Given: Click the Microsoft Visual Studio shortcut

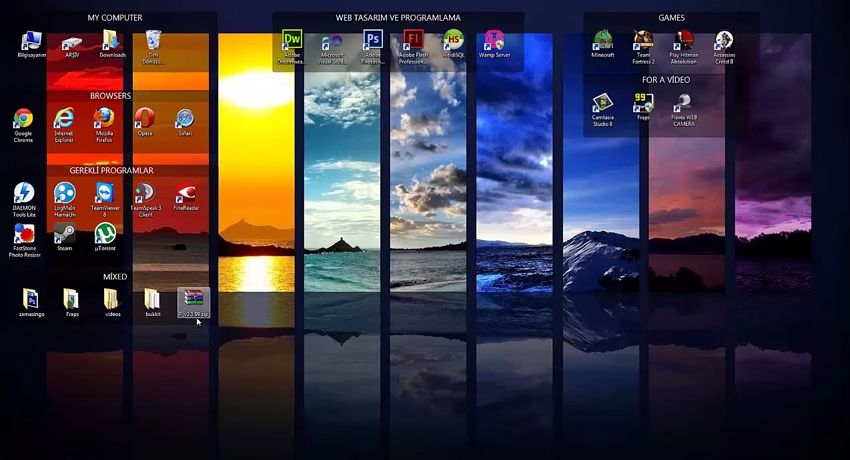Looking at the screenshot, I should click(x=332, y=41).
